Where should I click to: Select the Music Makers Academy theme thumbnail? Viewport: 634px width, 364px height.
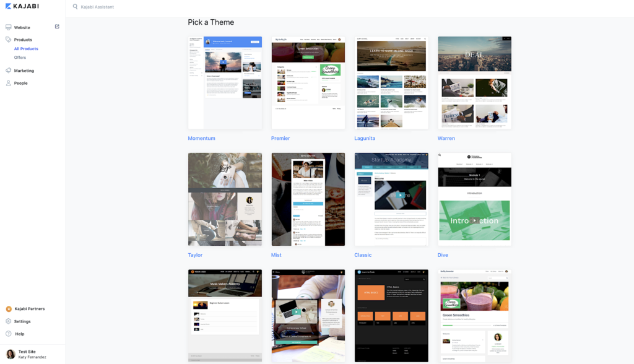[225, 316]
